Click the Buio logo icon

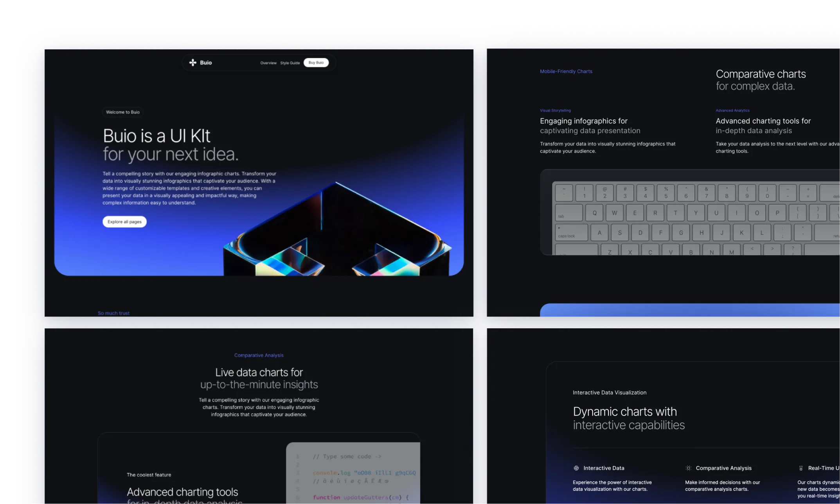(193, 62)
